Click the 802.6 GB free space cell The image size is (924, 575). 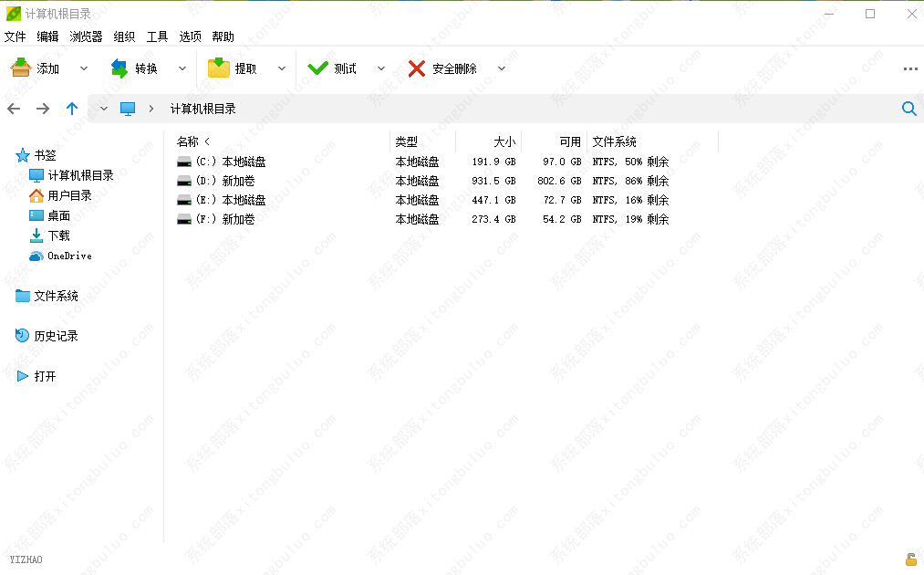tap(559, 181)
